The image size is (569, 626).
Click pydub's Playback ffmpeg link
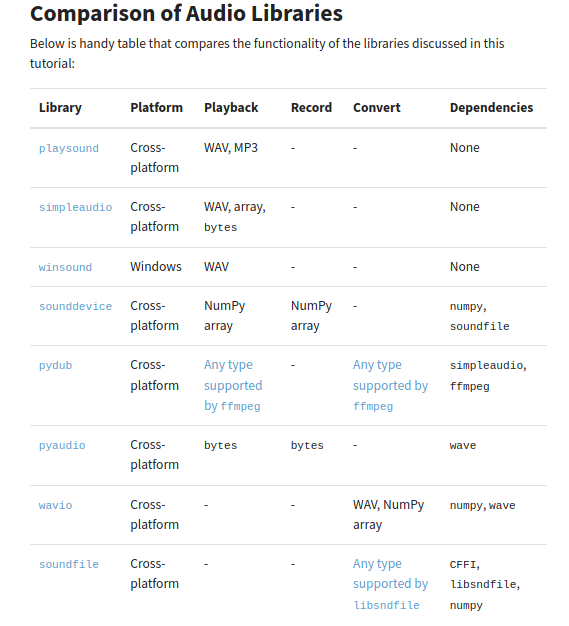point(233,385)
